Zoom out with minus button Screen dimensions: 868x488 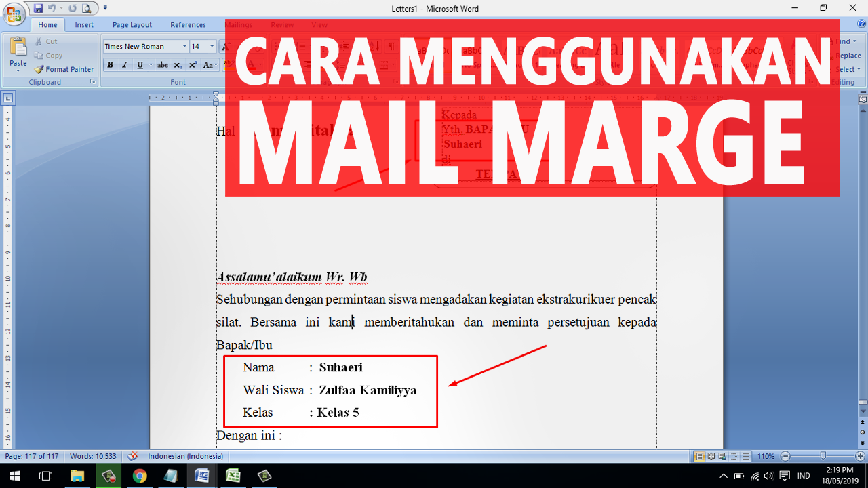point(785,456)
